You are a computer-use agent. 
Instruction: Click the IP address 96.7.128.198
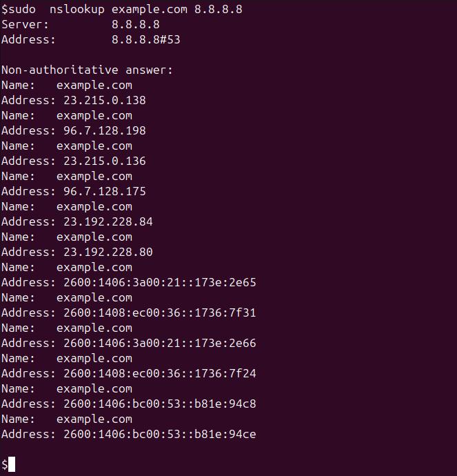point(104,130)
